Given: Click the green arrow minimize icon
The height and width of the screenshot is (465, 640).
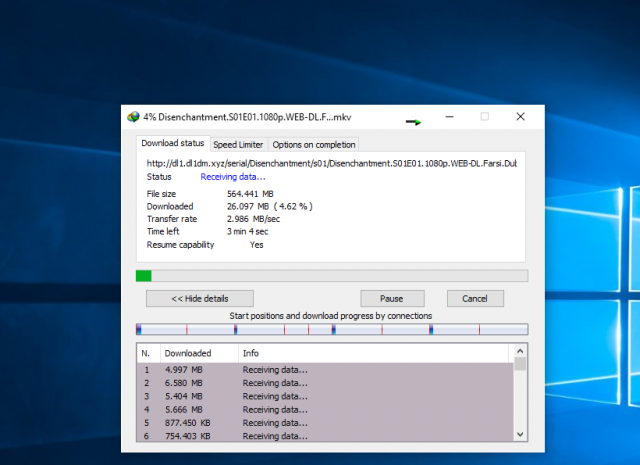Looking at the screenshot, I should [x=413, y=121].
